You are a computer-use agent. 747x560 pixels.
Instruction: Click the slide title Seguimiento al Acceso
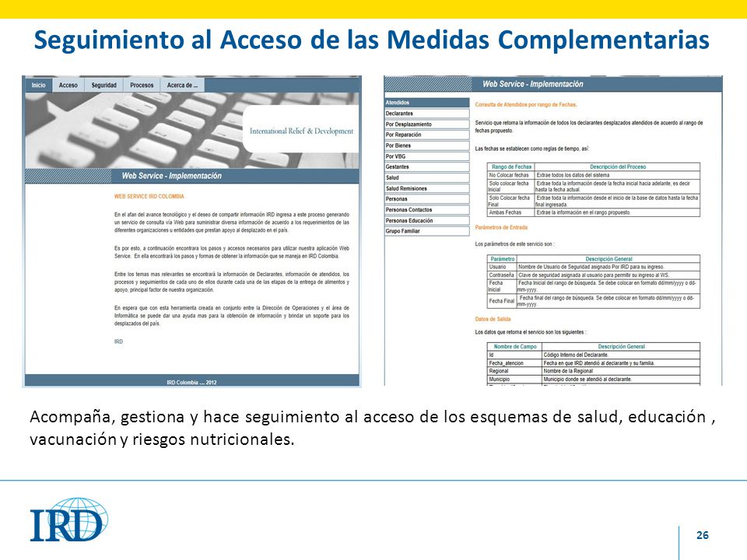(372, 40)
